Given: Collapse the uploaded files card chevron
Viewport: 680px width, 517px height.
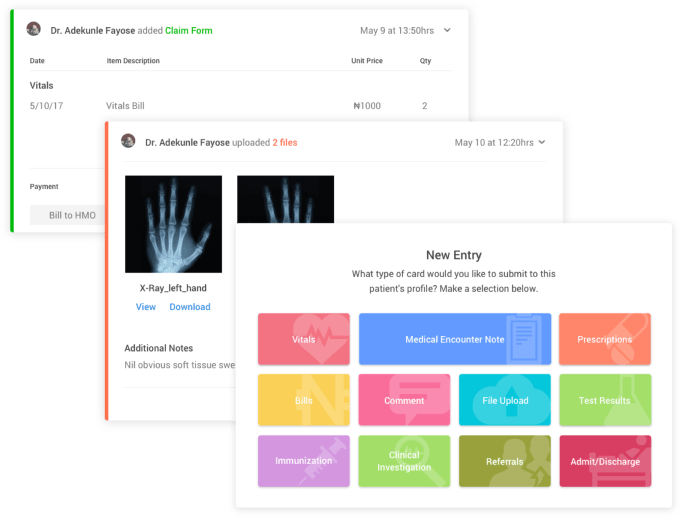Looking at the screenshot, I should click(x=542, y=142).
